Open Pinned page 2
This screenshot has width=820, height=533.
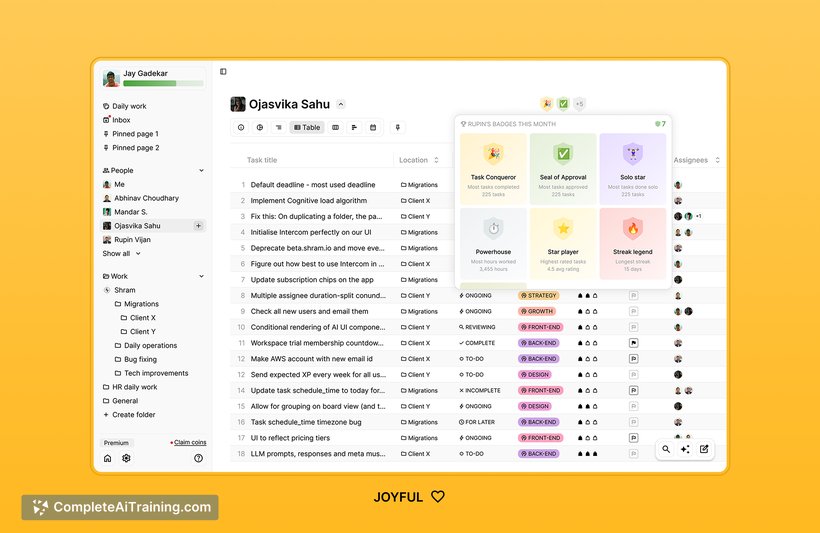pos(131,148)
